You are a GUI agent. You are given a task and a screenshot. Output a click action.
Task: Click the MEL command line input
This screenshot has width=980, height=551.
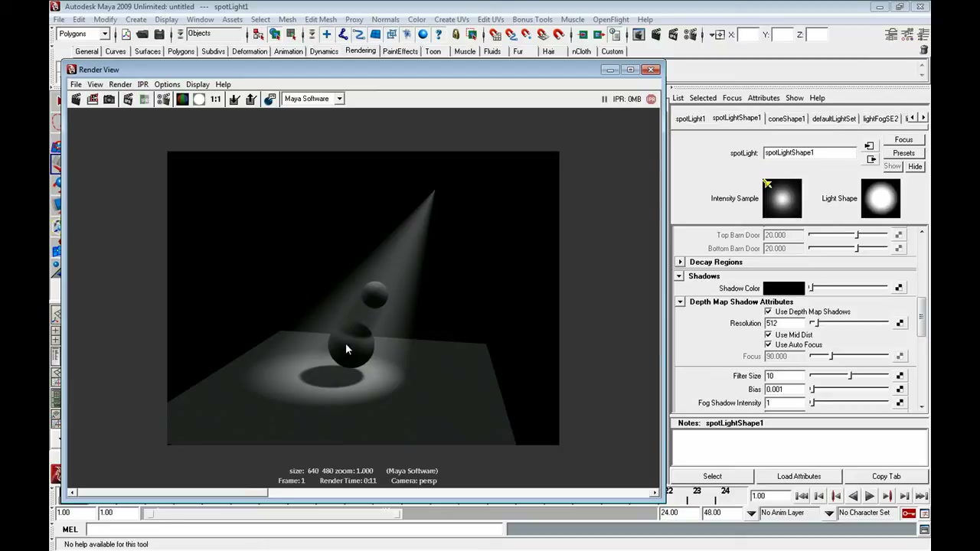point(295,529)
